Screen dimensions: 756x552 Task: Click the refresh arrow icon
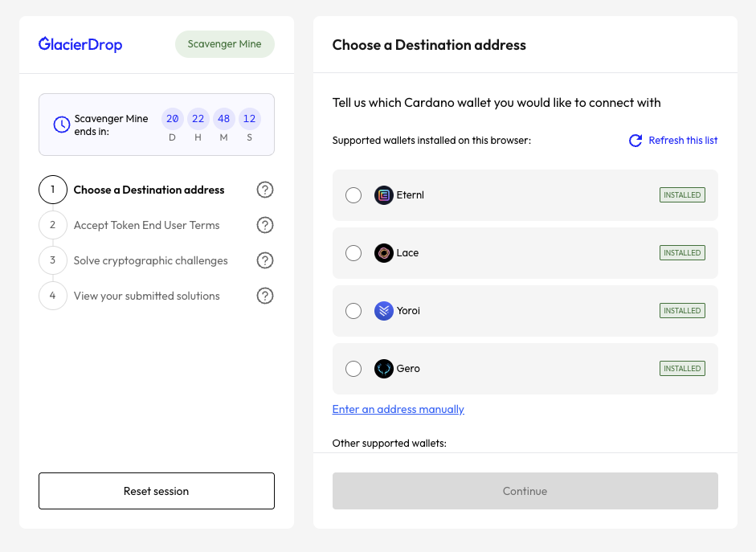[x=635, y=141]
